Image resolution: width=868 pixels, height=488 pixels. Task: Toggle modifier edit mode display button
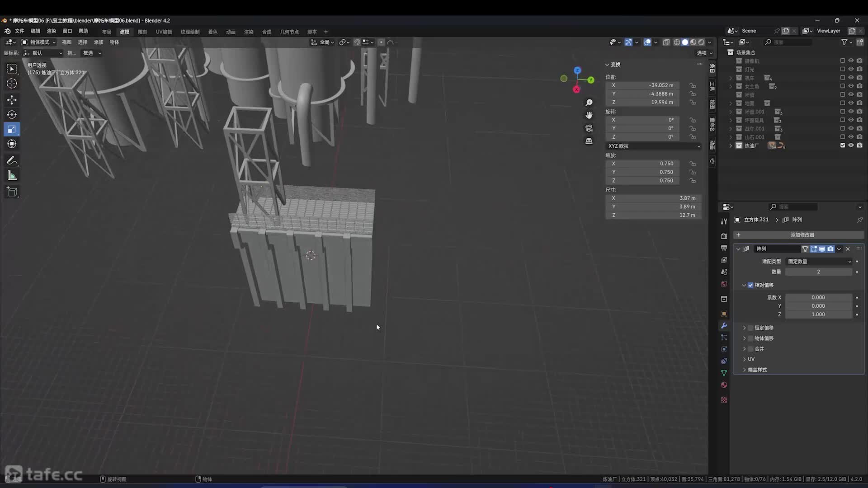click(814, 249)
